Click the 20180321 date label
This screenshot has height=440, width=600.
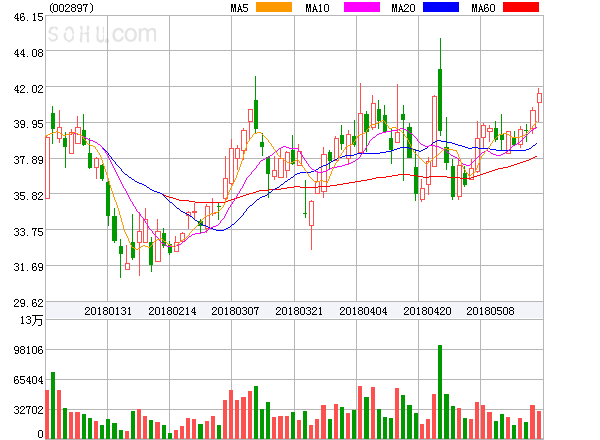click(299, 311)
